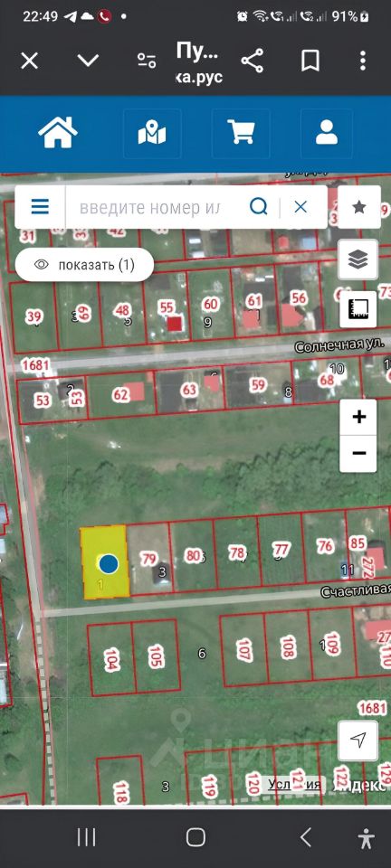Open the map marker section icon
391x868 pixels.
tap(152, 133)
